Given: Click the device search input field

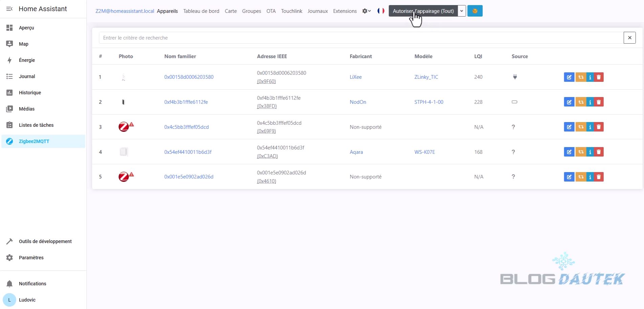Looking at the screenshot, I should [361, 38].
